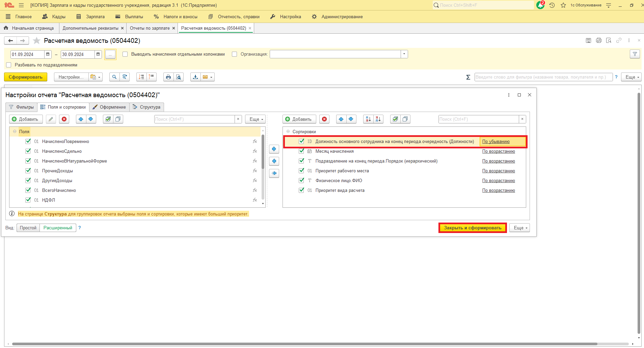Screen dimensions: 644x348
Task: Check all fields in the Поля panel
Action: coord(108,119)
